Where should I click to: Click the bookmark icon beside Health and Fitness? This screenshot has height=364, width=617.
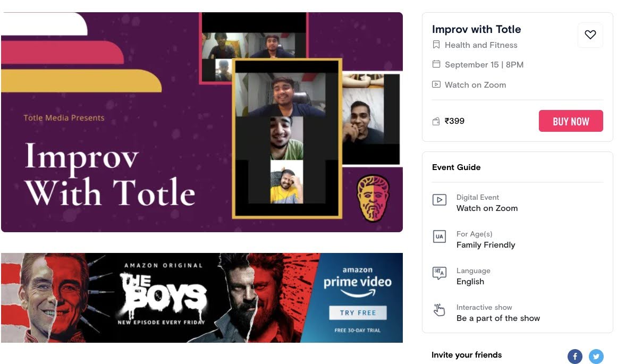(436, 45)
